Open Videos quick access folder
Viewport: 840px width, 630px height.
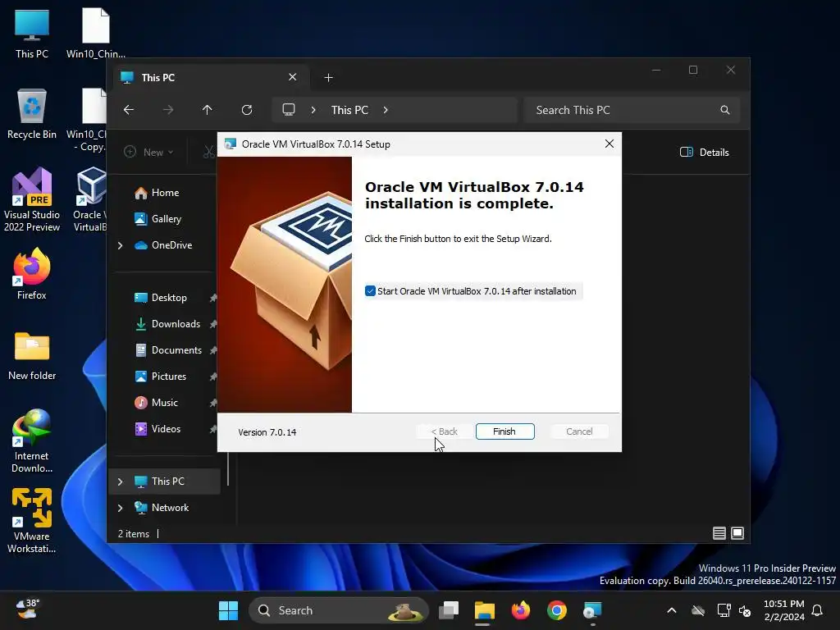tap(157, 429)
